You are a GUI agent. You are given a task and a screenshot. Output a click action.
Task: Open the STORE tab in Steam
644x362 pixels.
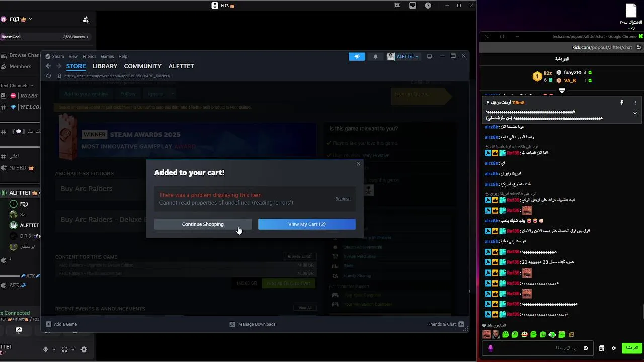pos(76,66)
